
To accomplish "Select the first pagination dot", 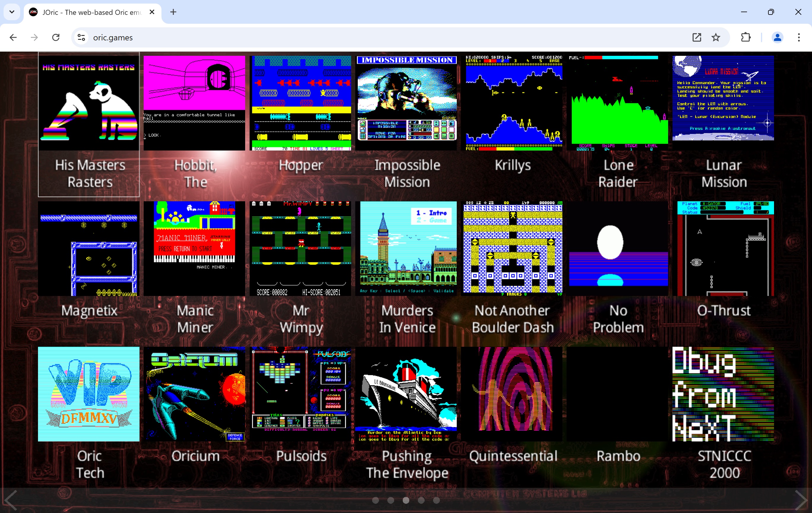I will 375,500.
